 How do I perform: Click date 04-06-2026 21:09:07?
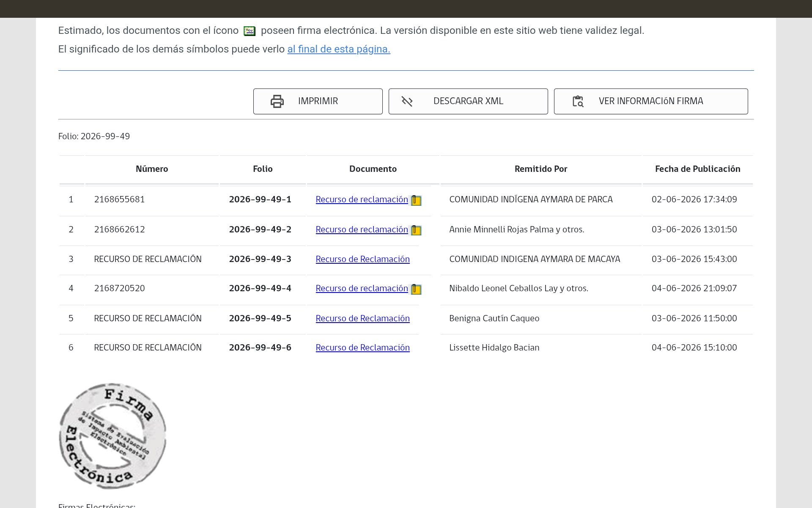coord(694,288)
